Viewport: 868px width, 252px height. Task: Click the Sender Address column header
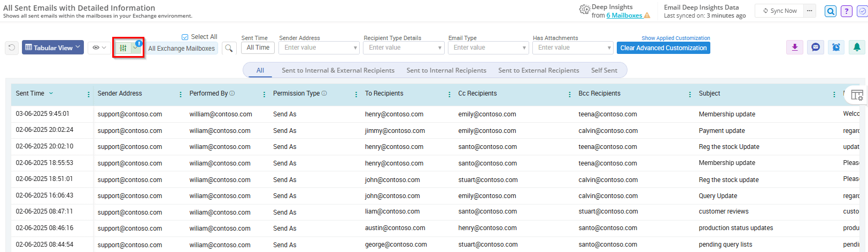[x=120, y=93]
